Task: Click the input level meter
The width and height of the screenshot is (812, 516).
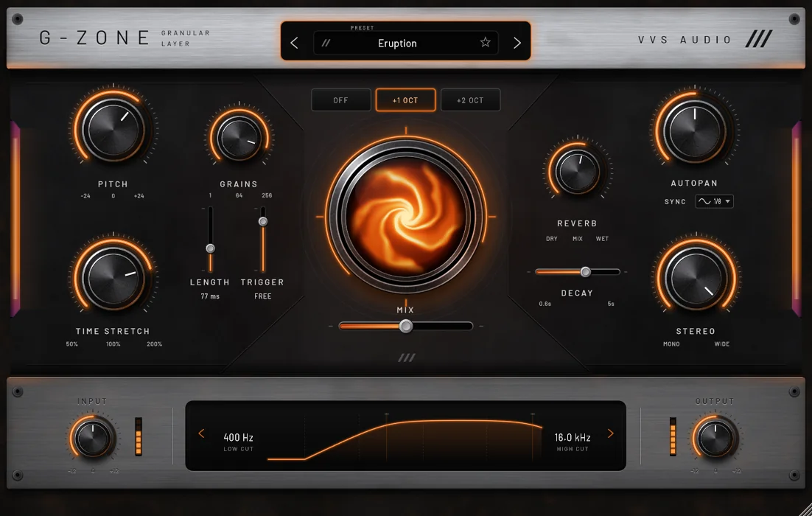Action: (139, 436)
